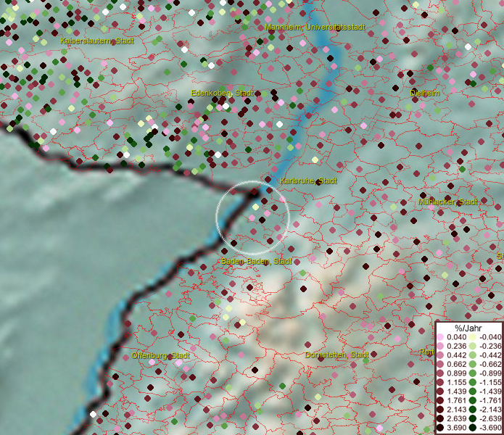Select the -1.155 green swatch
This screenshot has height=435, width=504.
click(473, 382)
